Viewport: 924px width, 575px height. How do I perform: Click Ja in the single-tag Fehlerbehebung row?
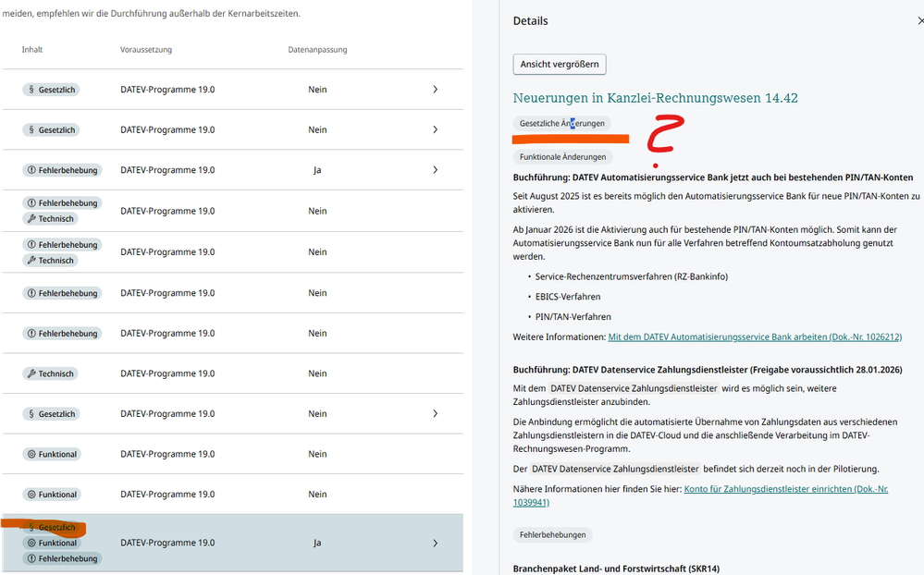click(x=317, y=170)
